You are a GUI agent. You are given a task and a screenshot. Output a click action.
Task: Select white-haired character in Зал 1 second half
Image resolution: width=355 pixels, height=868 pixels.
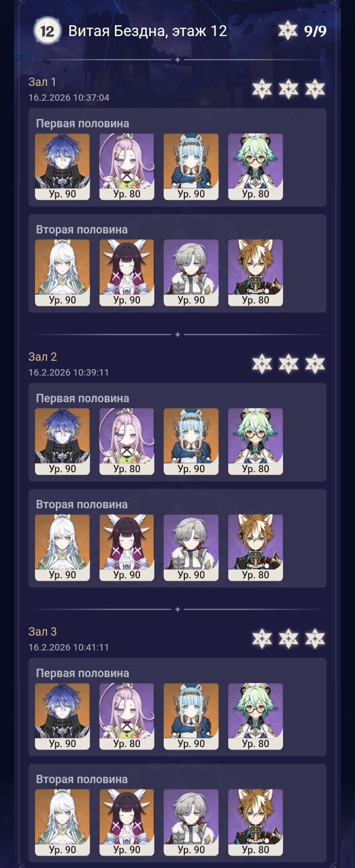(63, 273)
